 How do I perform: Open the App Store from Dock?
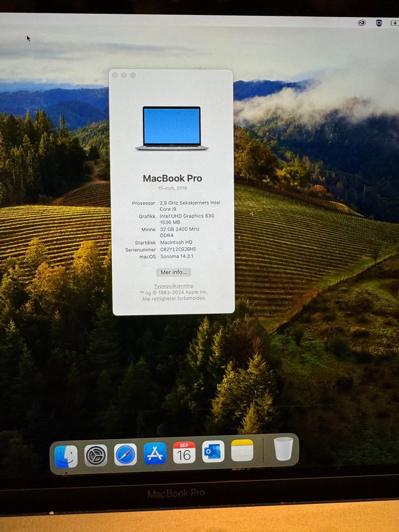click(x=155, y=453)
